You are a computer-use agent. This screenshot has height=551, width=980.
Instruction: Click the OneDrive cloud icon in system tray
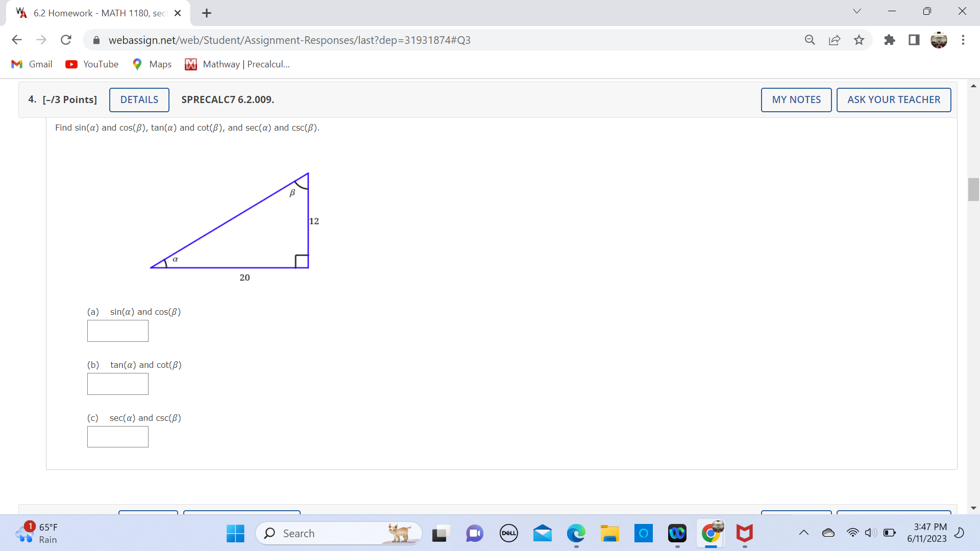[x=828, y=533]
